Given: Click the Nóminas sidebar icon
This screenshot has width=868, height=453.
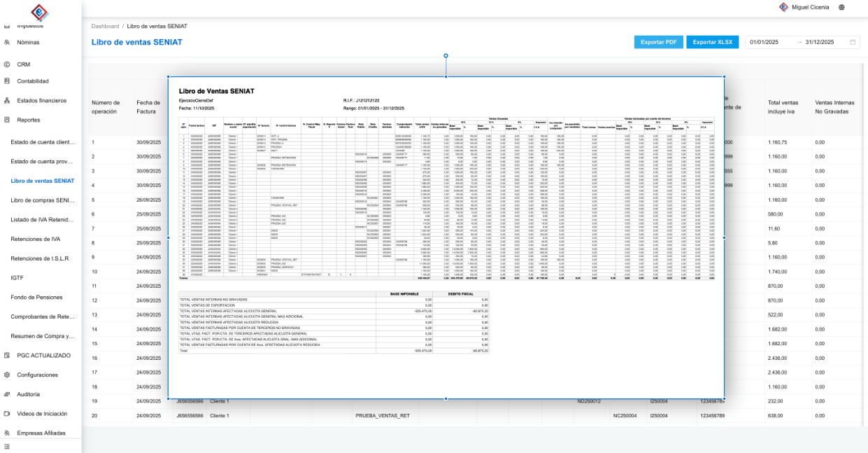Looking at the screenshot, I should click(x=7, y=42).
